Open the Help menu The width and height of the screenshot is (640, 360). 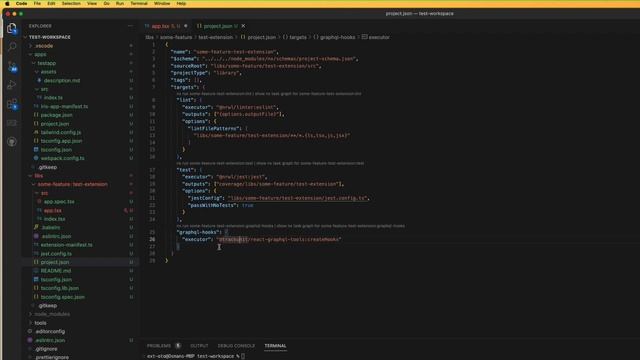181,3
